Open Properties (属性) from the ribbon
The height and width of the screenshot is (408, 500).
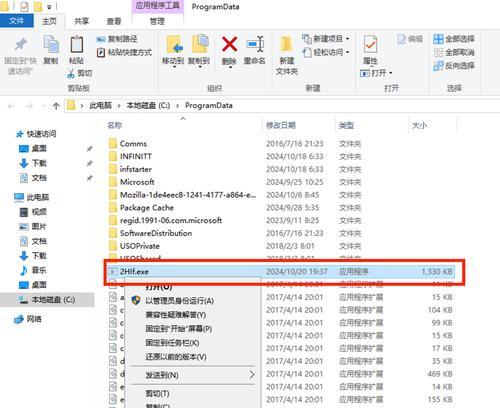(370, 44)
